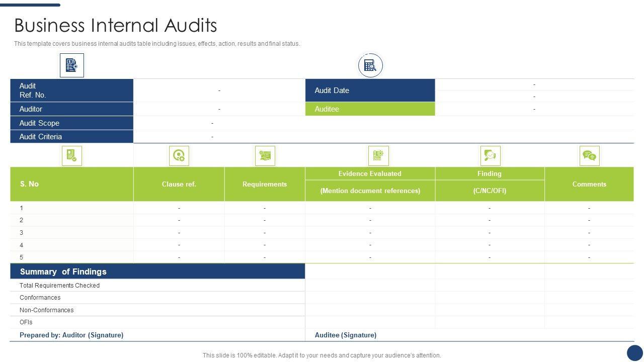Click the circular calculator icon above Audit Date
The image size is (644, 362).
370,65
